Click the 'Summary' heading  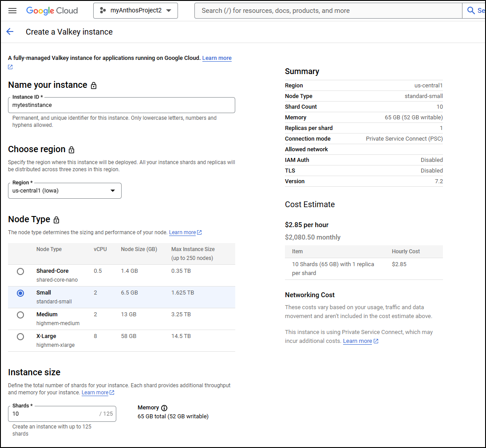(x=302, y=71)
